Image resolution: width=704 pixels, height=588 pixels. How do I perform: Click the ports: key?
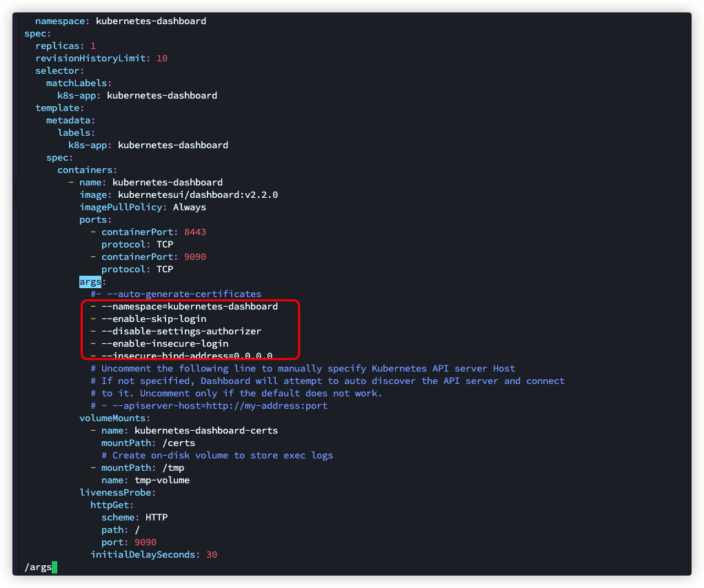pos(96,220)
